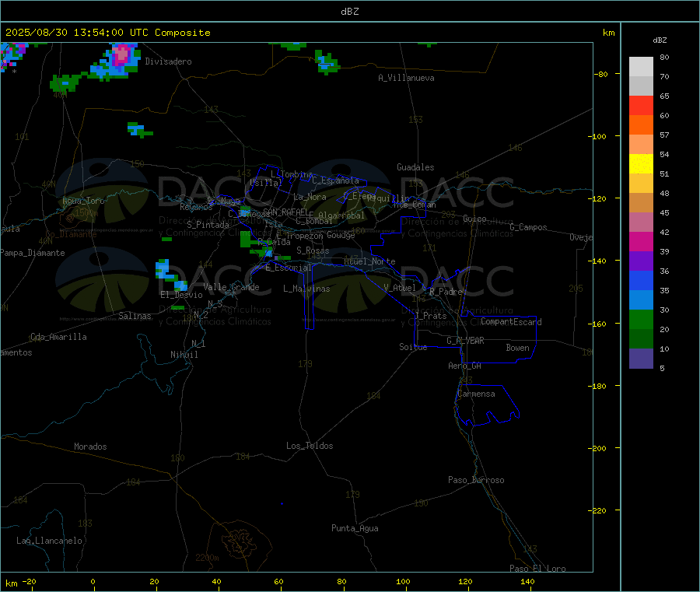Click the 'G_ALVEAR' label
Screen dimensions: 700x592
(465, 341)
